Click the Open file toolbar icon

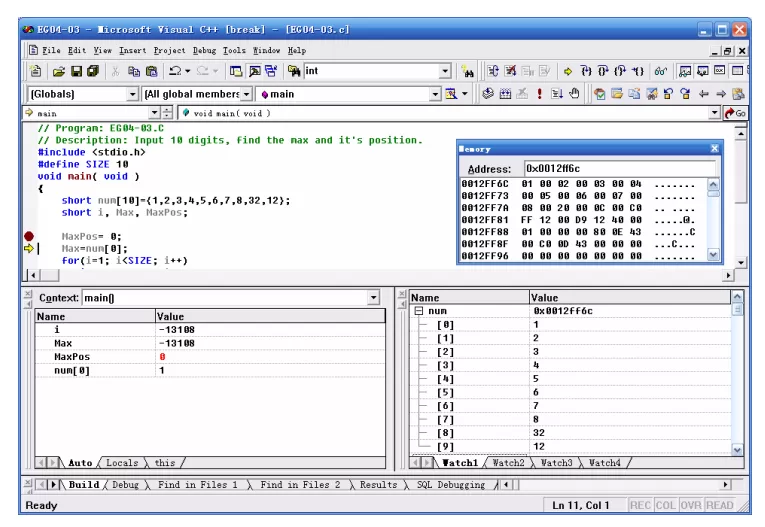click(59, 72)
